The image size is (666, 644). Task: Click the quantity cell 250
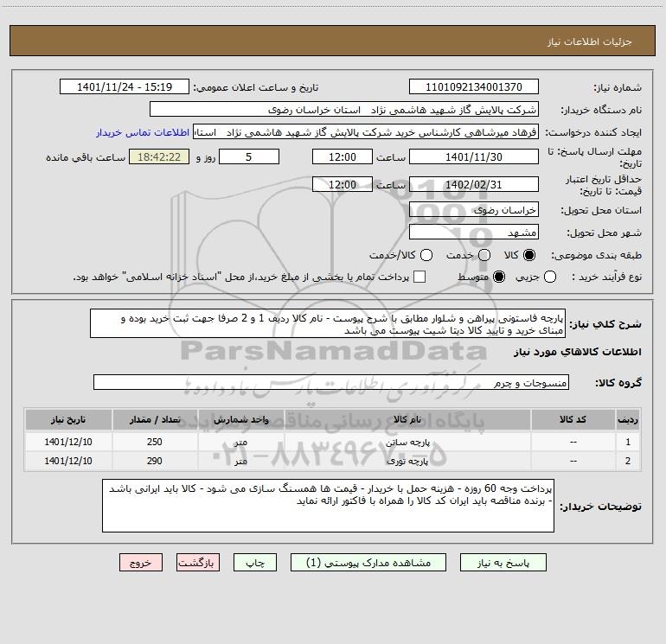point(155,442)
